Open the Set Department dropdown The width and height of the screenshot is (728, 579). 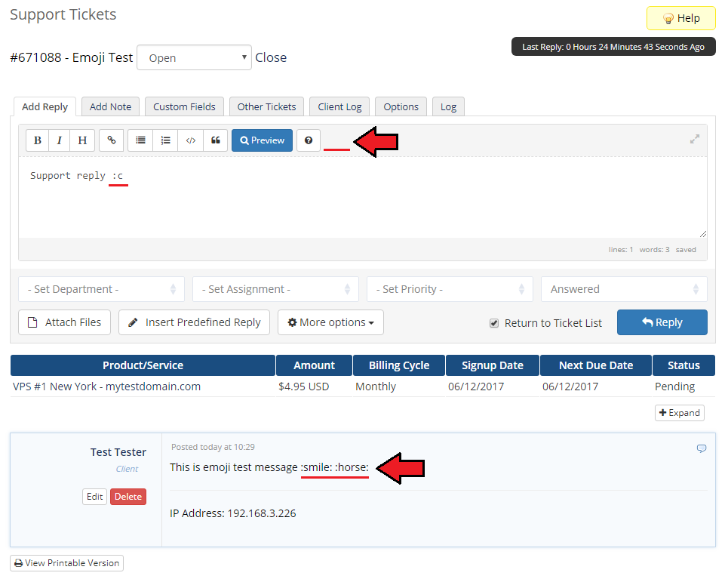(101, 289)
